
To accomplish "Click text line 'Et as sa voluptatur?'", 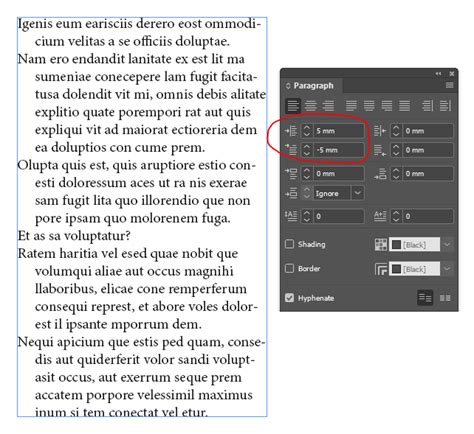I will click(x=74, y=236).
